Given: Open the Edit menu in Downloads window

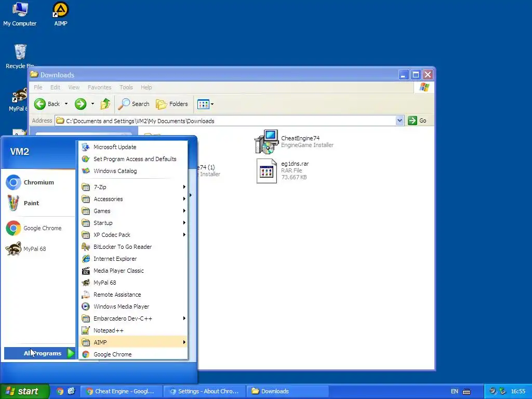Looking at the screenshot, I should pyautogui.click(x=55, y=87).
